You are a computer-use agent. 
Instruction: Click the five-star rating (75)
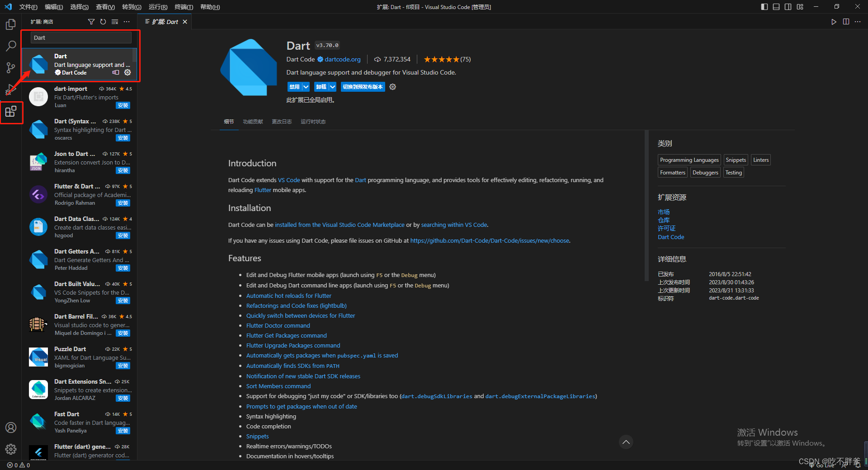click(x=447, y=59)
